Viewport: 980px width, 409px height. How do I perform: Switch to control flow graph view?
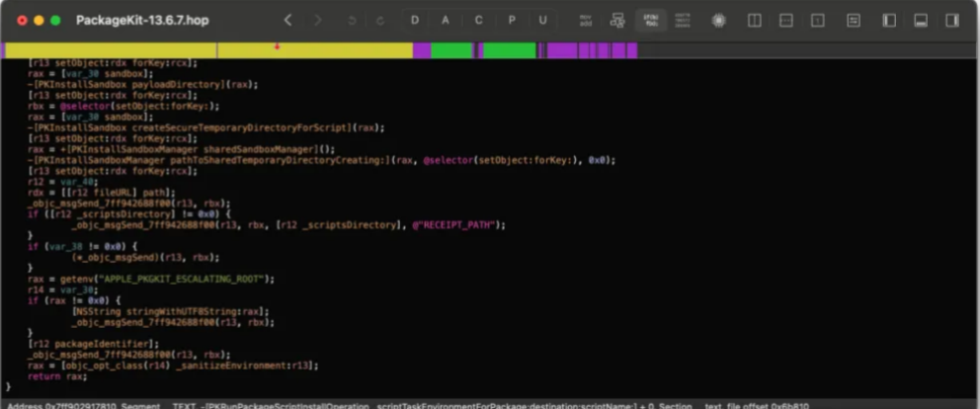[617, 21]
